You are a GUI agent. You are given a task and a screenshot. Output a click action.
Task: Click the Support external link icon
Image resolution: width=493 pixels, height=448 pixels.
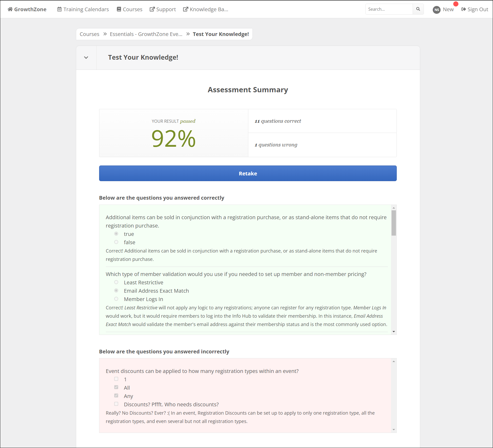click(152, 9)
